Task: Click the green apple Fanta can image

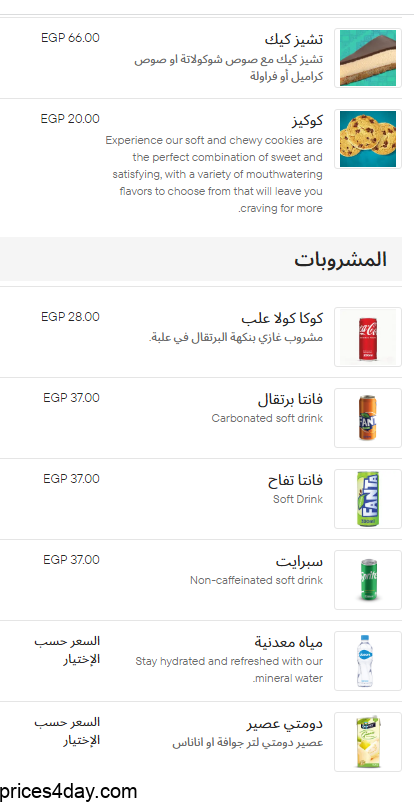Action: (368, 499)
